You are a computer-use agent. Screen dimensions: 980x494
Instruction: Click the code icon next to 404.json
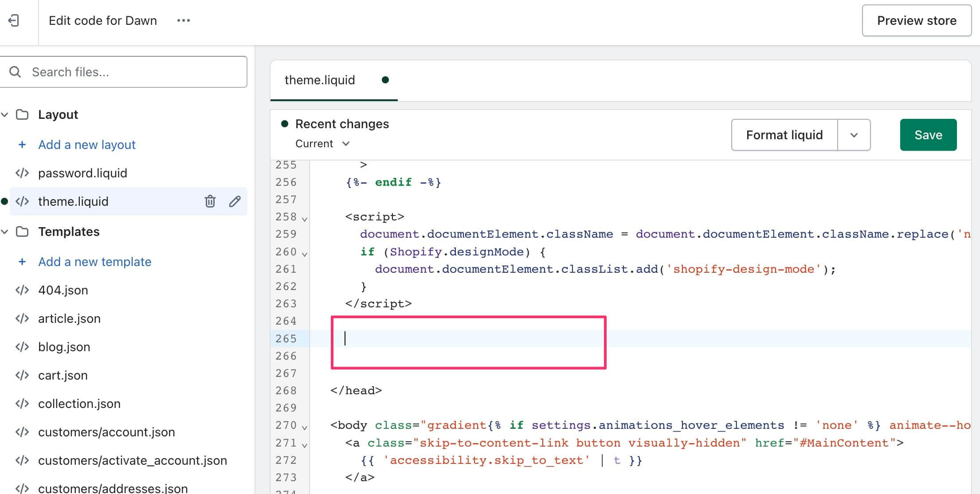click(22, 290)
